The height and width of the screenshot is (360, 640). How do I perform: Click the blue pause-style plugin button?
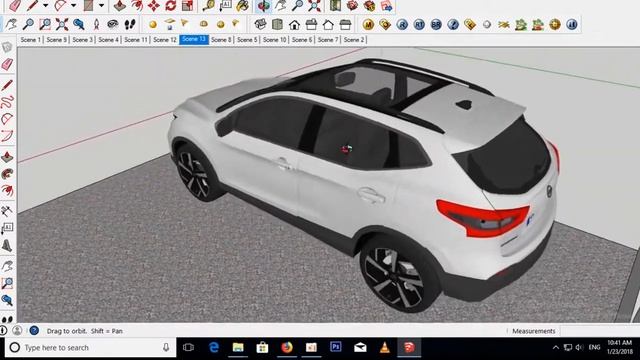572,24
